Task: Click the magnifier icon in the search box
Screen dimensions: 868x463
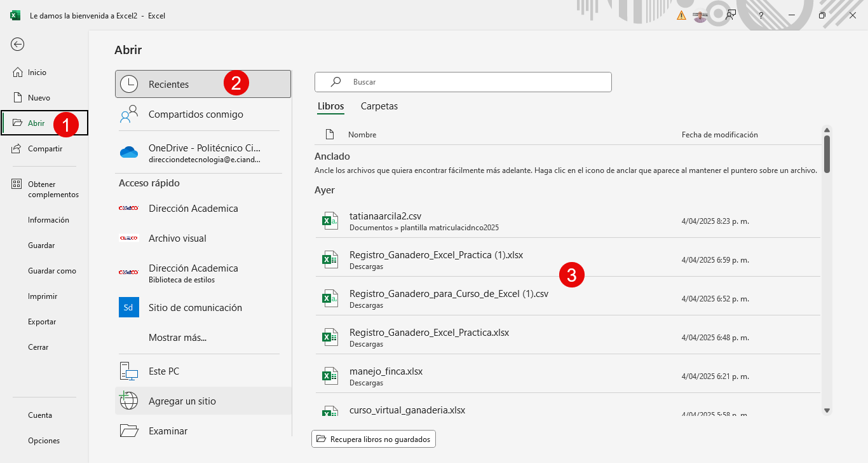Action: [x=336, y=81]
